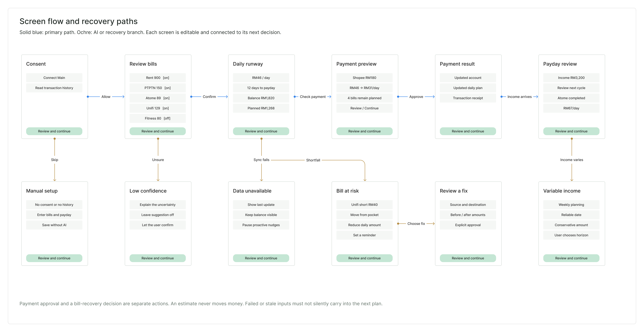The image size is (644, 332).
Task: Choose the Reduce daily amount option
Action: pyautogui.click(x=365, y=225)
